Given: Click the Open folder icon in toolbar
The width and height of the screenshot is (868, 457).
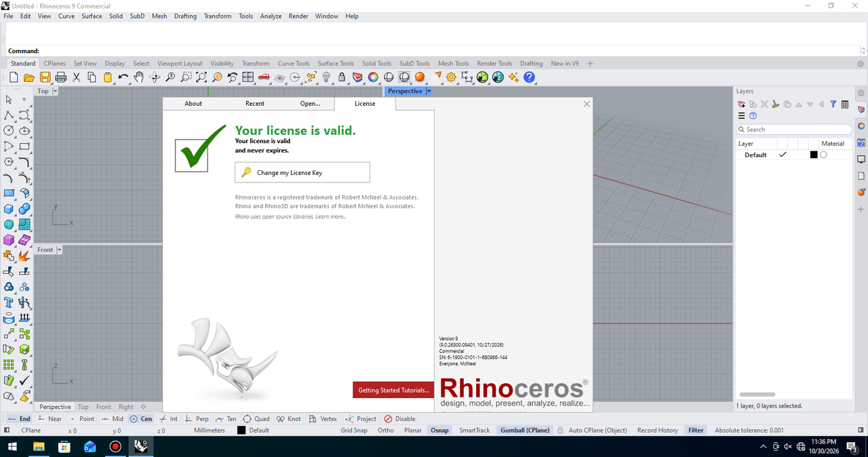Looking at the screenshot, I should pyautogui.click(x=29, y=77).
